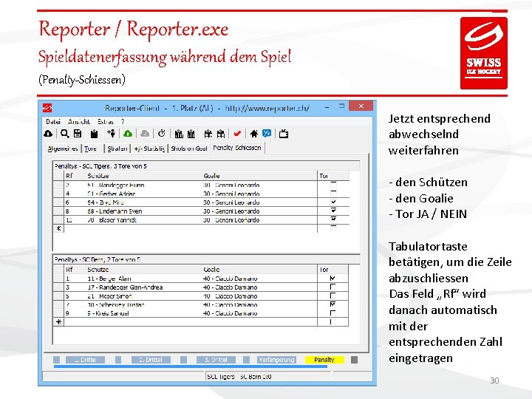532x399 pixels.
Task: Uncheck Tor for Berger Alain
Action: [332, 279]
